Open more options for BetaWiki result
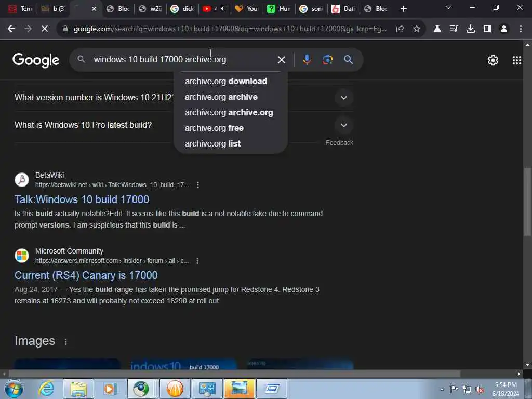This screenshot has height=399, width=532. 198,185
